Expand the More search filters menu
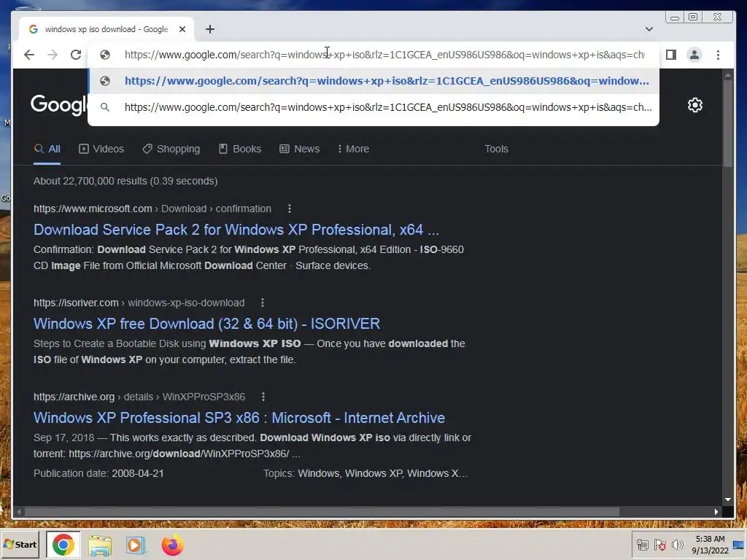The image size is (747, 560). 354,149
